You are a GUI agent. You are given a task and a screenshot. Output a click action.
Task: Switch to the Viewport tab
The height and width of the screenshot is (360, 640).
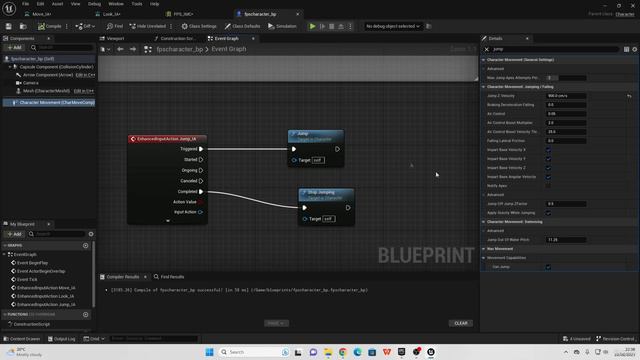[x=115, y=38]
